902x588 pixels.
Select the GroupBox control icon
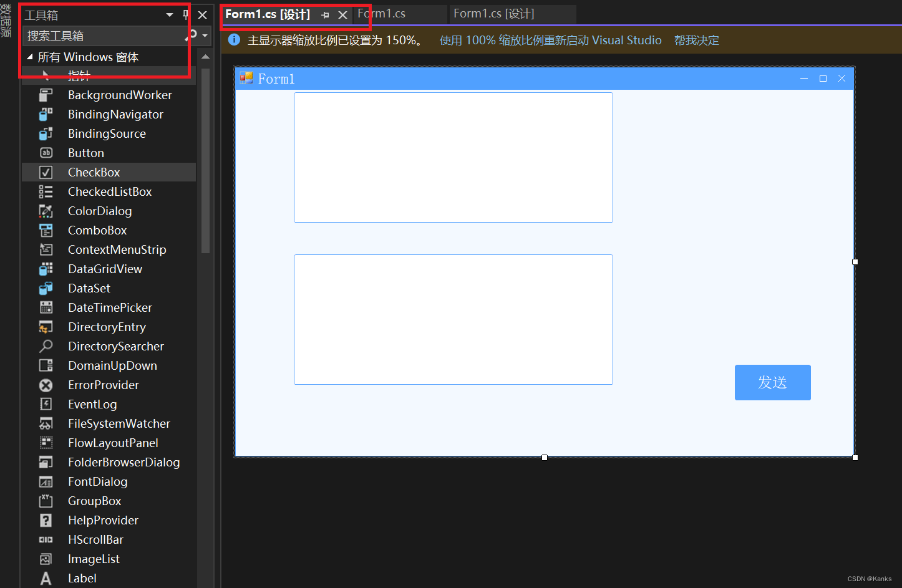pos(46,501)
